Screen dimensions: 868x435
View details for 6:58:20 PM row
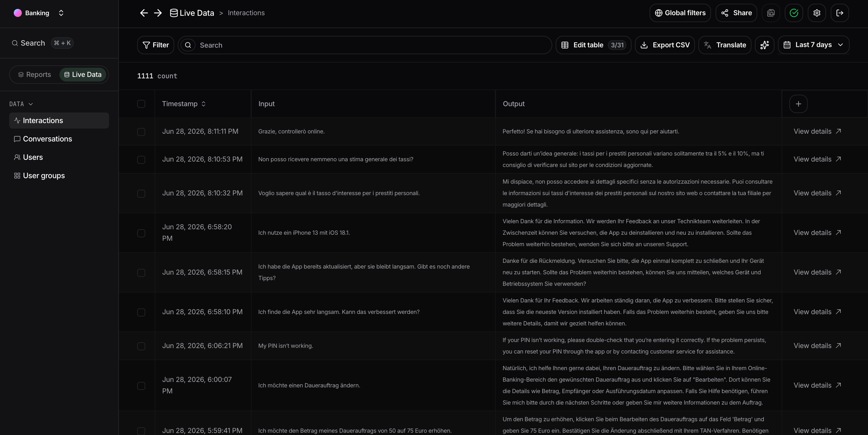tap(817, 232)
